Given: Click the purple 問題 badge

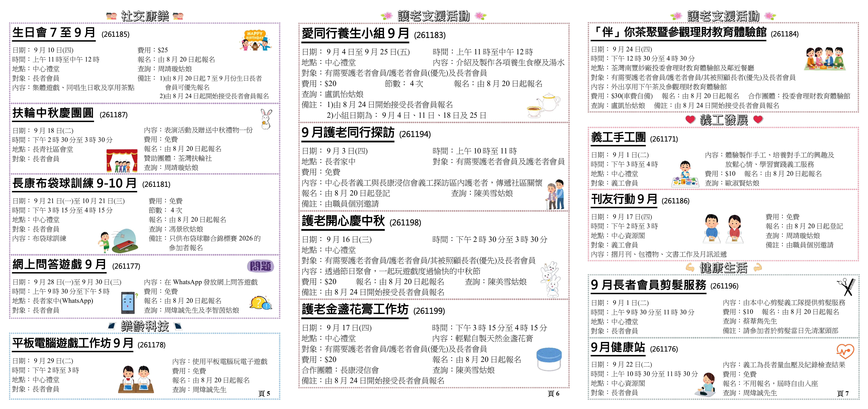Looking at the screenshot, I should click(x=261, y=266).
